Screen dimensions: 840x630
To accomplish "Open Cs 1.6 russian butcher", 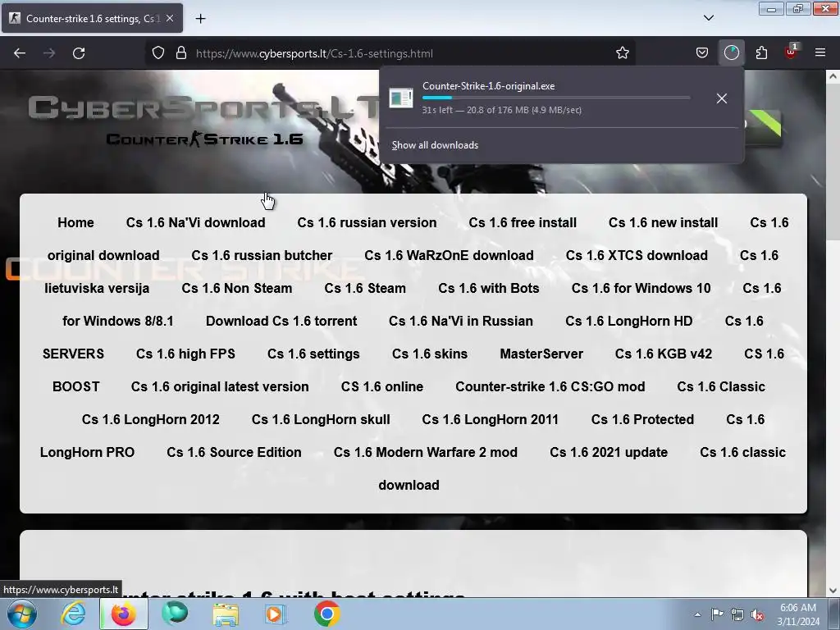I will click(x=262, y=256).
